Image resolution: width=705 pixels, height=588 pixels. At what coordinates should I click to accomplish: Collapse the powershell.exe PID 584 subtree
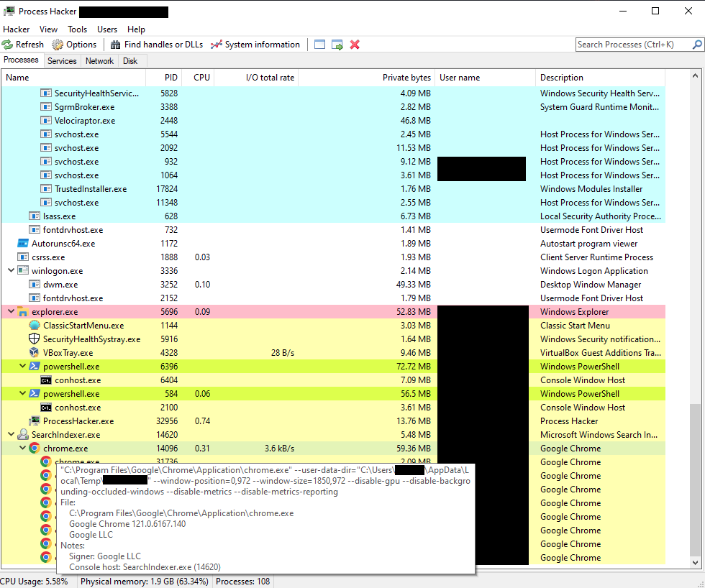[x=22, y=393]
